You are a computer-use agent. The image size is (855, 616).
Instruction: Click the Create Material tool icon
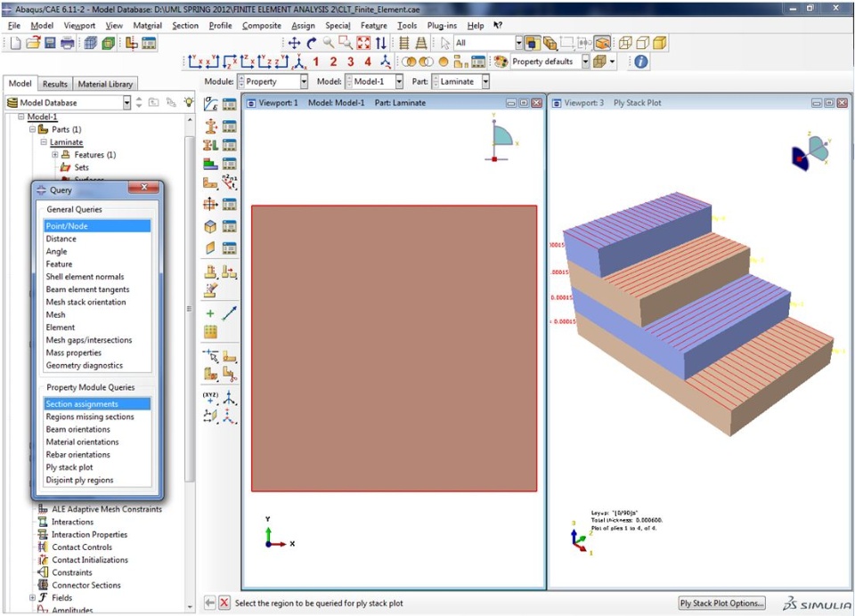(211, 103)
